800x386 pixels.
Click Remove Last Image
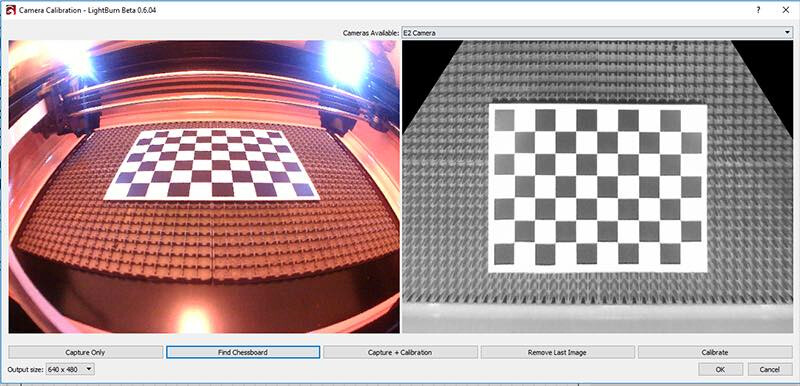tap(557, 352)
